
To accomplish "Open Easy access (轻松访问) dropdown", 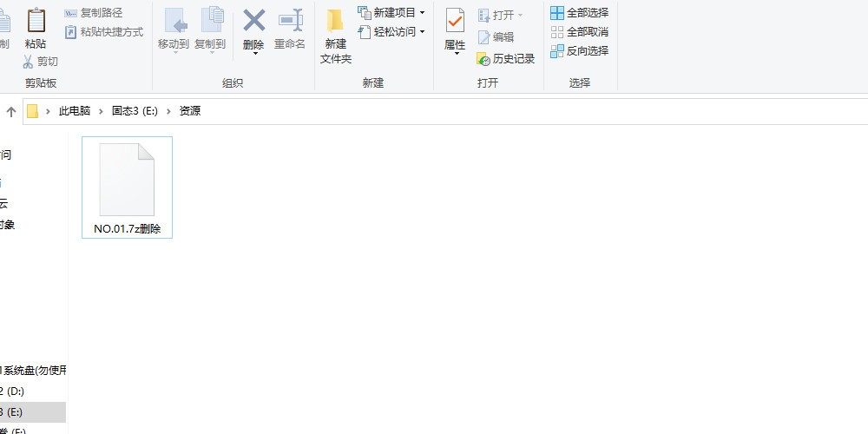I will [x=422, y=32].
